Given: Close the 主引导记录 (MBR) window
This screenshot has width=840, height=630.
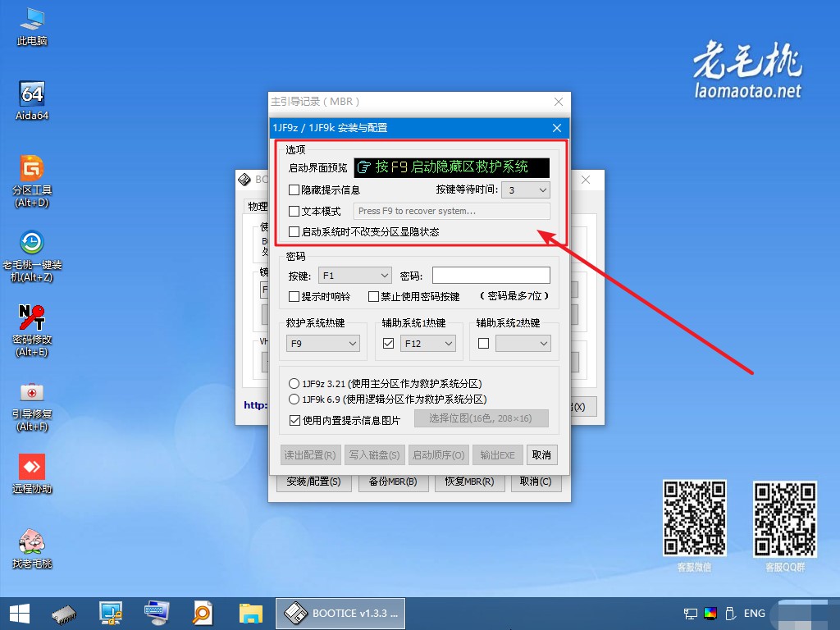Looking at the screenshot, I should pyautogui.click(x=558, y=101).
